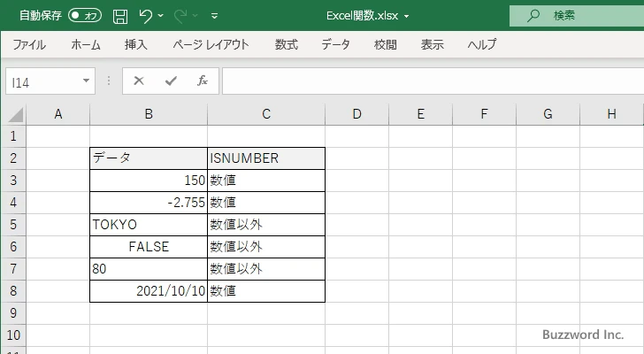Select column E header
Image resolution: width=644 pixels, height=354 pixels.
(x=420, y=114)
